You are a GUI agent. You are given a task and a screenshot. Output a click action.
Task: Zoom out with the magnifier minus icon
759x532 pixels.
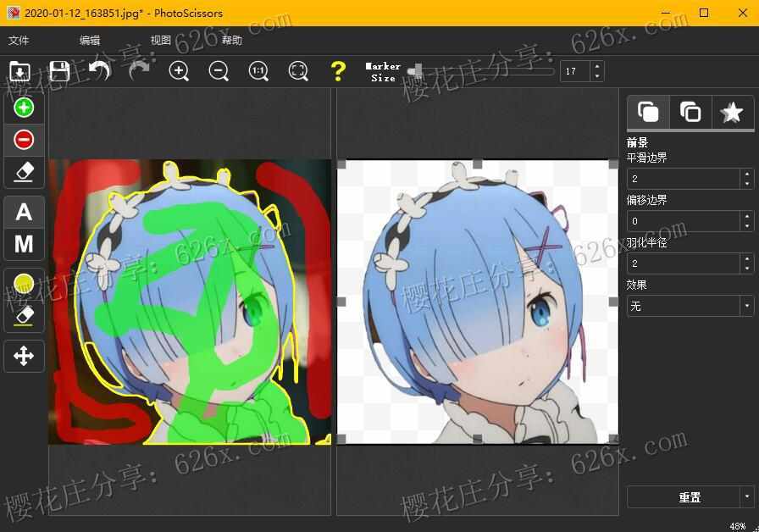click(219, 71)
